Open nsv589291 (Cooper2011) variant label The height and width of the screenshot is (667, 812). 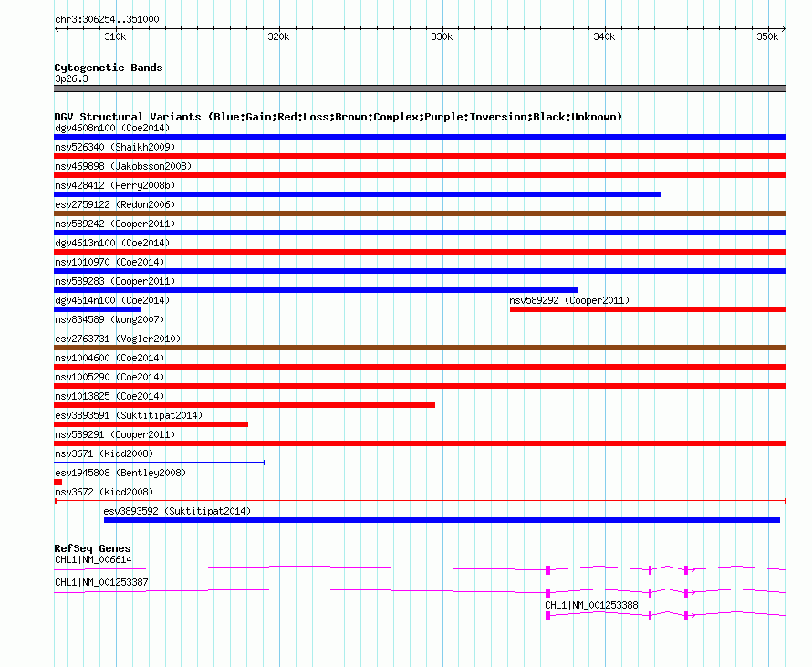coord(115,434)
